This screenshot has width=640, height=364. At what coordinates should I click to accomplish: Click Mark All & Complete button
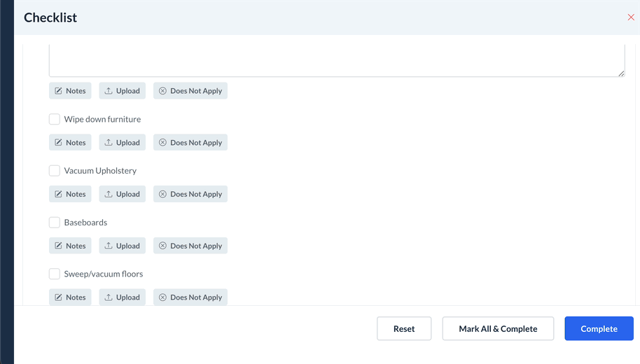[x=498, y=329]
